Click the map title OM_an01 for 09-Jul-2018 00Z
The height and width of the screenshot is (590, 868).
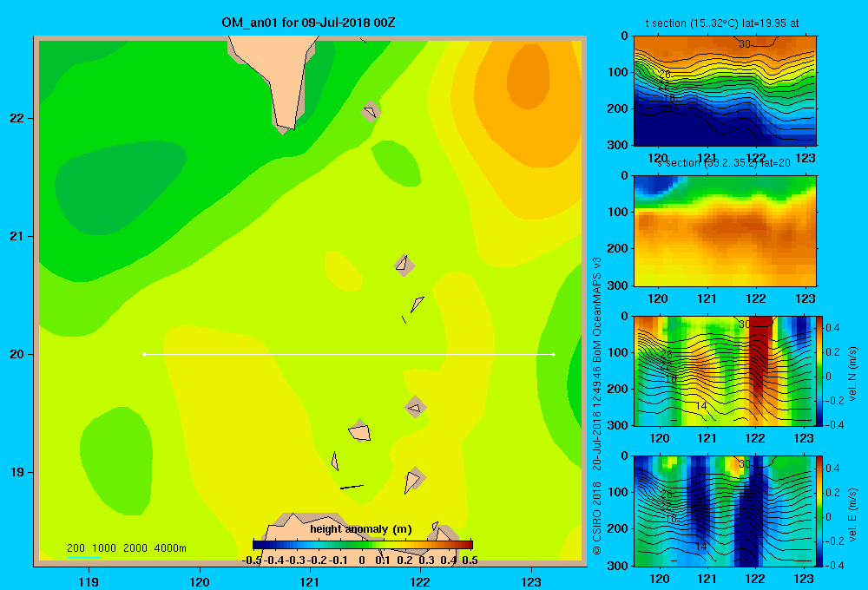click(x=308, y=23)
